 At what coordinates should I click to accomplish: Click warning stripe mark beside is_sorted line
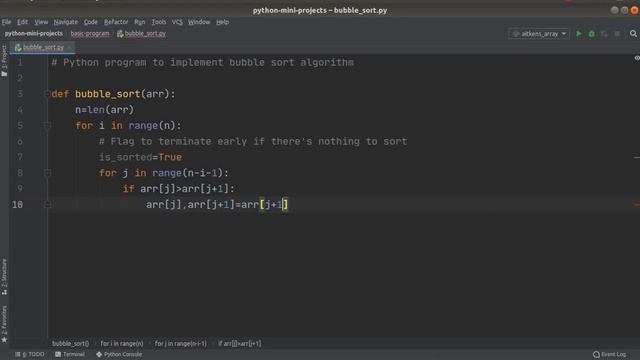637,157
